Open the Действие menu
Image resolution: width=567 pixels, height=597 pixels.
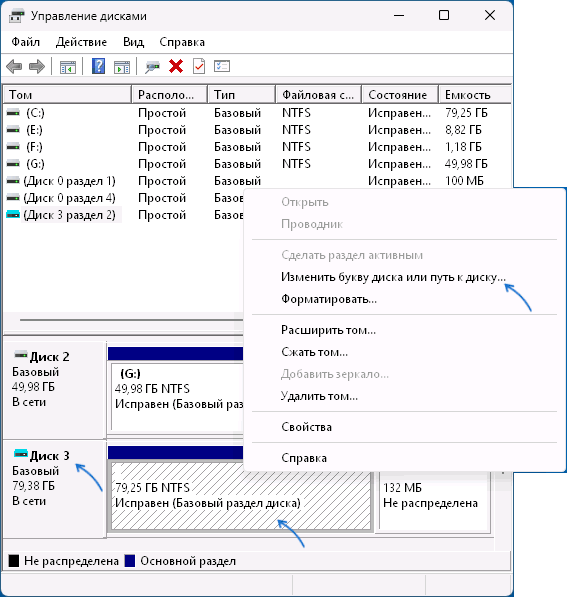click(81, 42)
